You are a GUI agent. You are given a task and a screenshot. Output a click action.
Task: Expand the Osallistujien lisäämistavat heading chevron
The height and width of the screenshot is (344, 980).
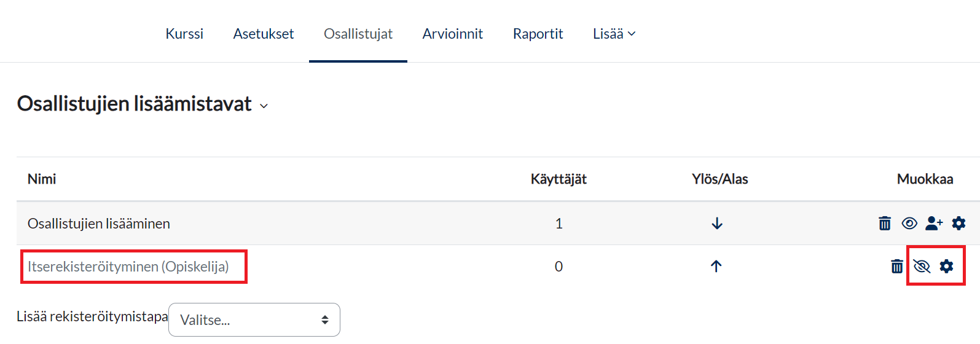264,106
